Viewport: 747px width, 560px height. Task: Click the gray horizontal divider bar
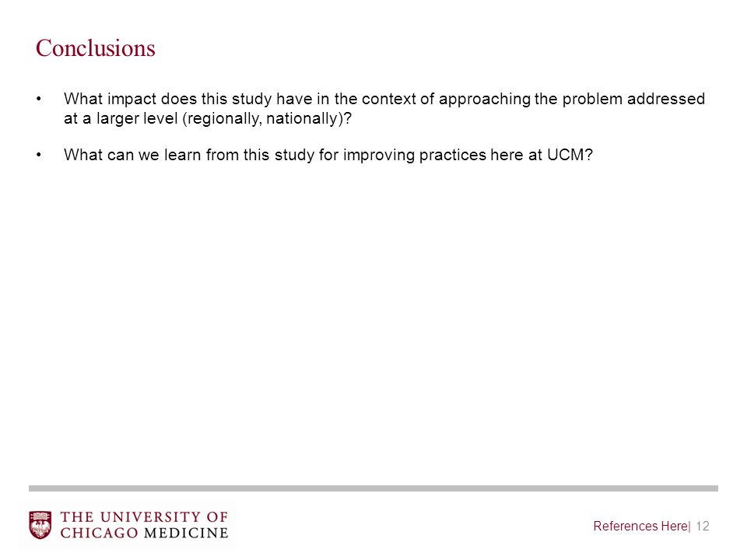(373, 488)
